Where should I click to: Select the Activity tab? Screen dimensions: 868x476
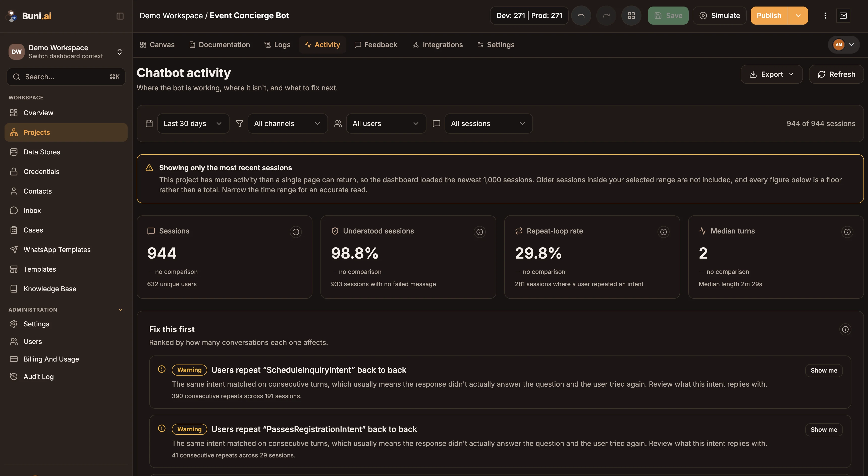pyautogui.click(x=322, y=45)
